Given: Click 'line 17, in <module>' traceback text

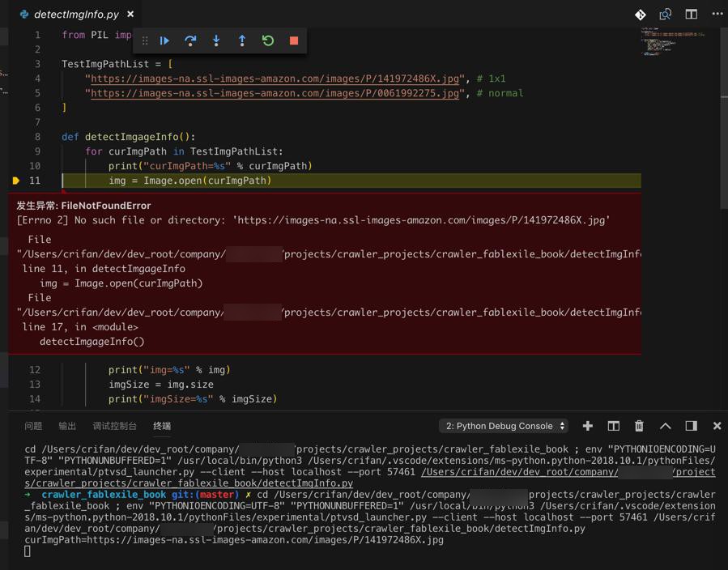Looking at the screenshot, I should point(80,327).
